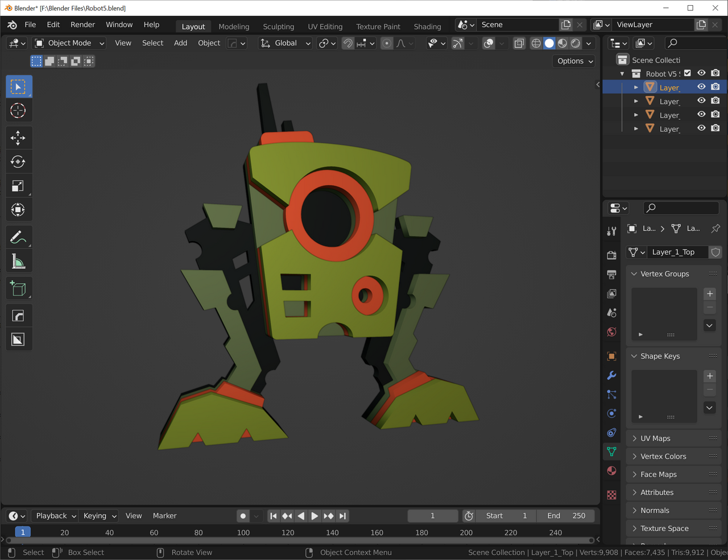Disable Robot V5 collection in renders
Image resolution: width=728 pixels, height=560 pixels.
[715, 73]
